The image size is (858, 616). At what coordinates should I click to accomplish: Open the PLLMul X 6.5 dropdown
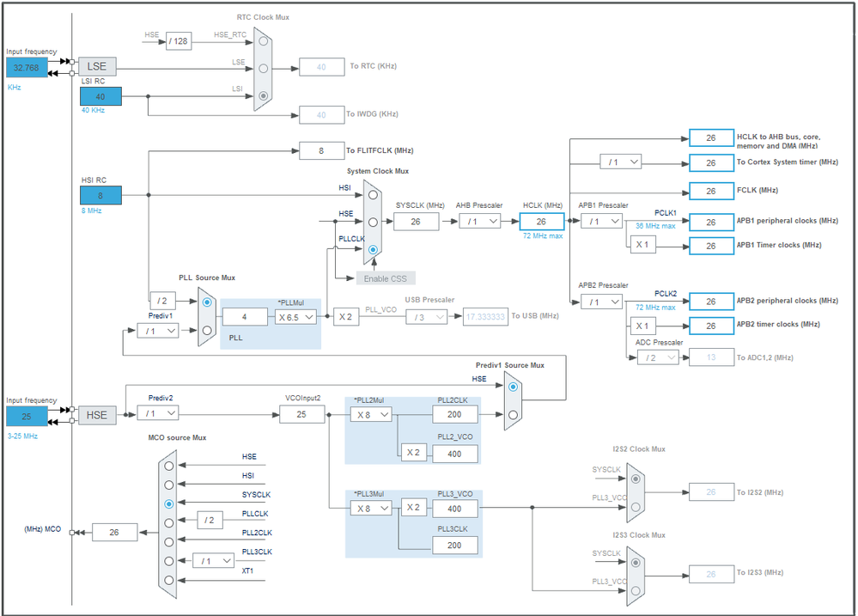pyautogui.click(x=295, y=317)
